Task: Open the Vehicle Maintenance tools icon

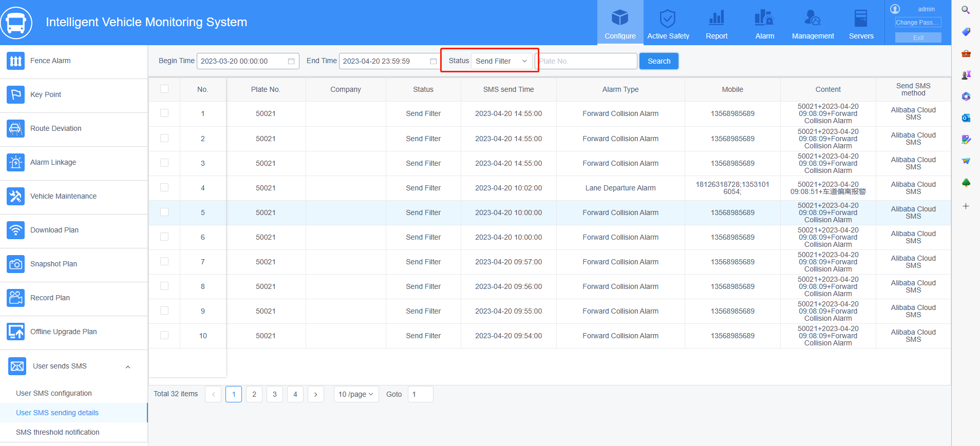Action: pyautogui.click(x=16, y=197)
